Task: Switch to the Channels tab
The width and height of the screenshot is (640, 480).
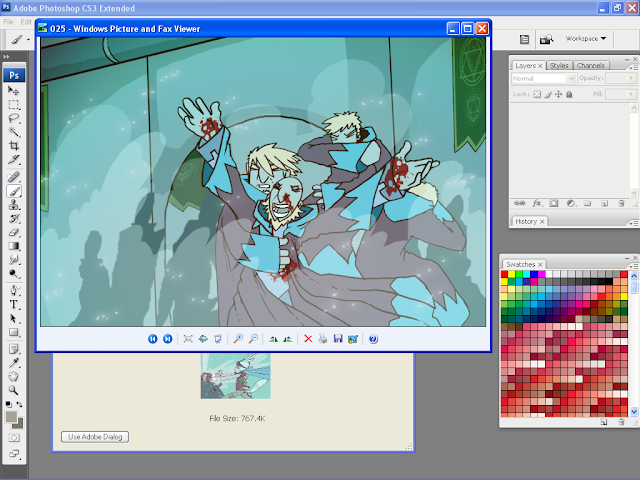Action: click(591, 65)
